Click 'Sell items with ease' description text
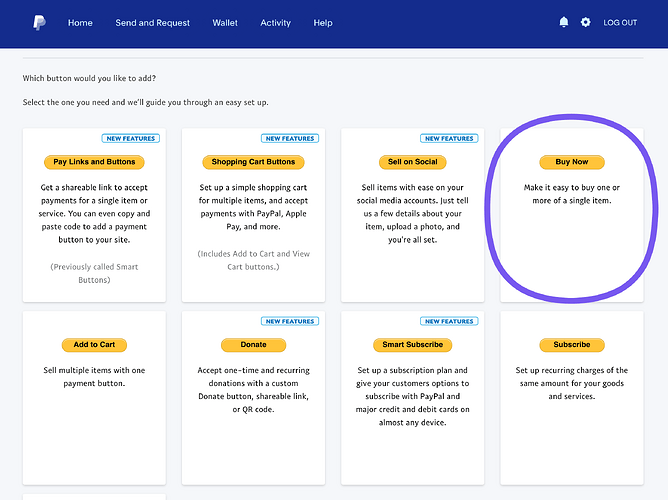668x500 pixels. coord(412,213)
